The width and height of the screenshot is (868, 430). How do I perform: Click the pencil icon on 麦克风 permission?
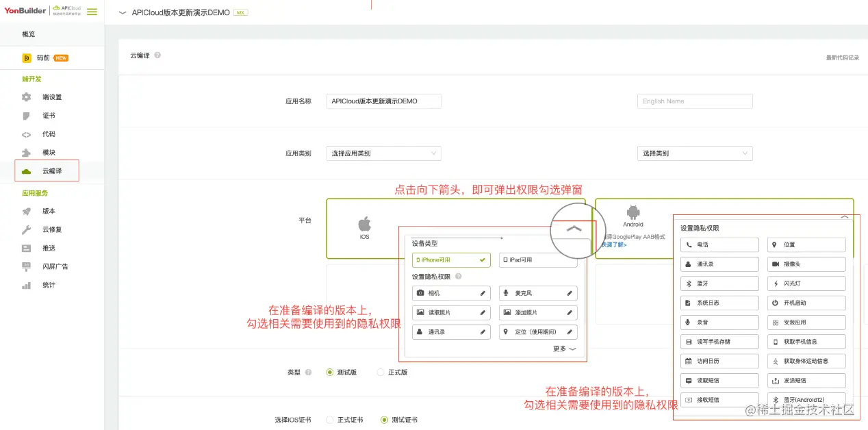(x=570, y=293)
